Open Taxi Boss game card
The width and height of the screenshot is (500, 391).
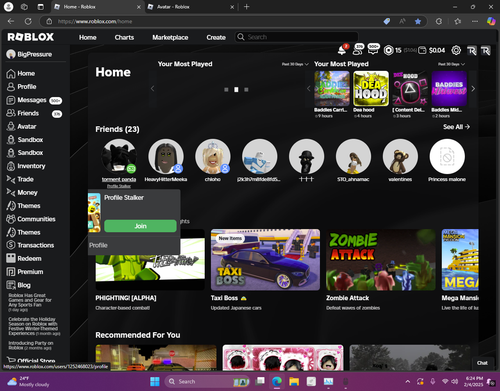tap(265, 260)
